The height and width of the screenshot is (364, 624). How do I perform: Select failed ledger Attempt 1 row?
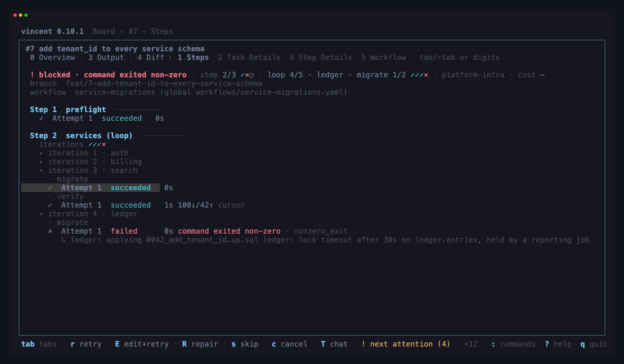(198, 231)
